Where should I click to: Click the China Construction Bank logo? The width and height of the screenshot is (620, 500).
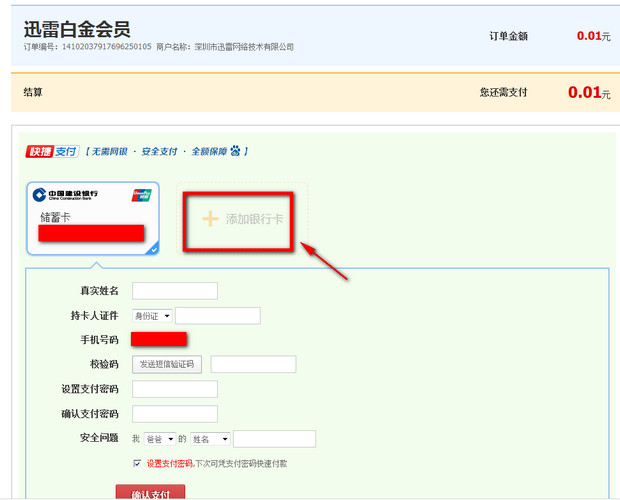62,195
